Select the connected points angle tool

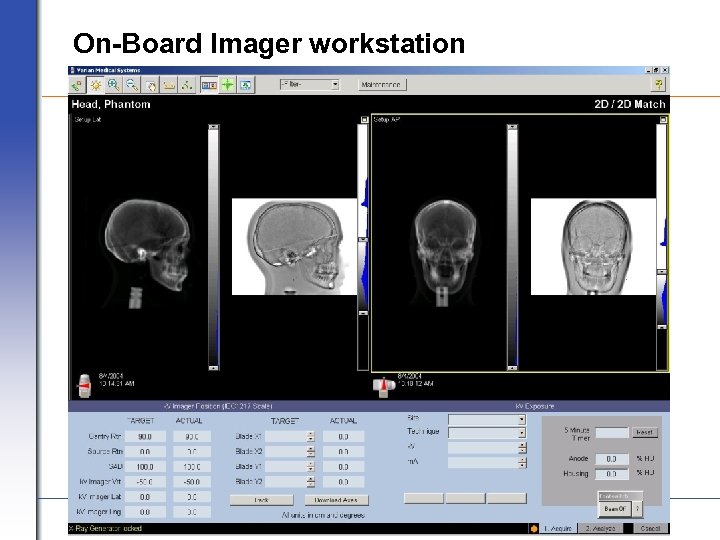[x=187, y=85]
